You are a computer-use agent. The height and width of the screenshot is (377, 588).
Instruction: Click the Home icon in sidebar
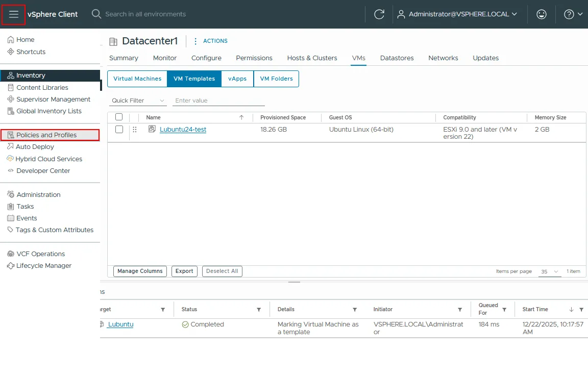click(11, 39)
